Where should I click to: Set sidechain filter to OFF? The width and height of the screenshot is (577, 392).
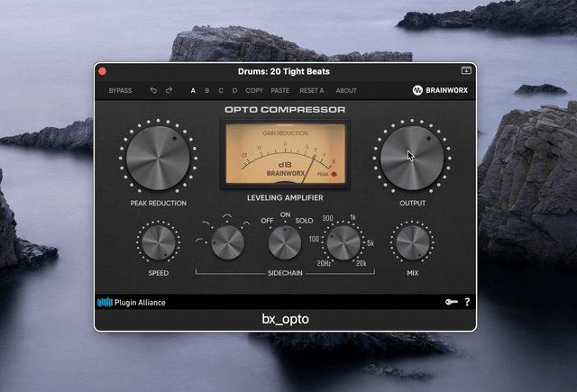tap(267, 221)
